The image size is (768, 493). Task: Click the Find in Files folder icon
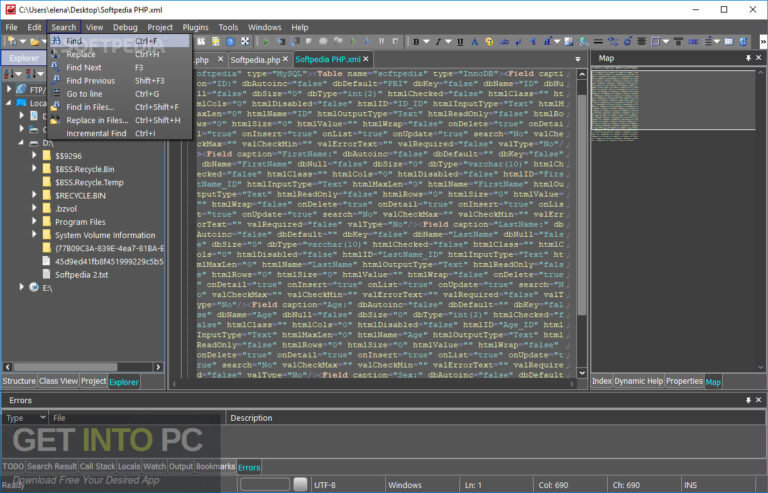(55, 107)
